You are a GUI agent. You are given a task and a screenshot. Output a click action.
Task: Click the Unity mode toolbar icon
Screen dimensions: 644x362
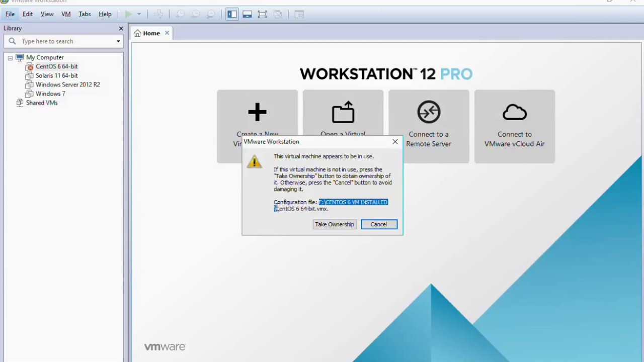[x=278, y=14]
